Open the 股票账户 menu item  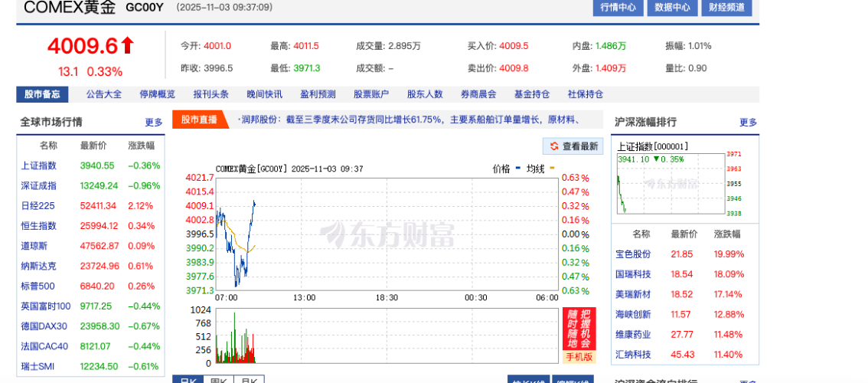coord(371,94)
